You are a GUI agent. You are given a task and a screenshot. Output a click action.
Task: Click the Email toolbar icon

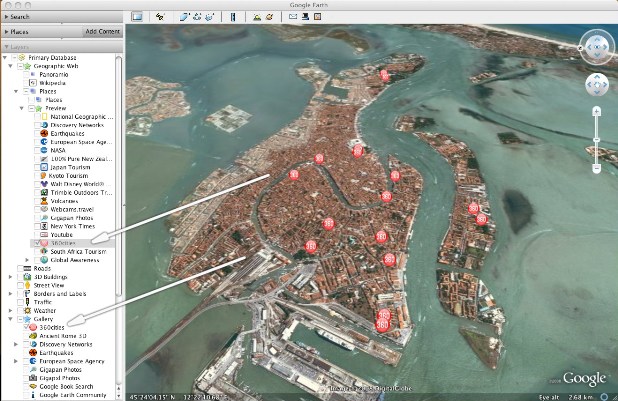pyautogui.click(x=293, y=17)
